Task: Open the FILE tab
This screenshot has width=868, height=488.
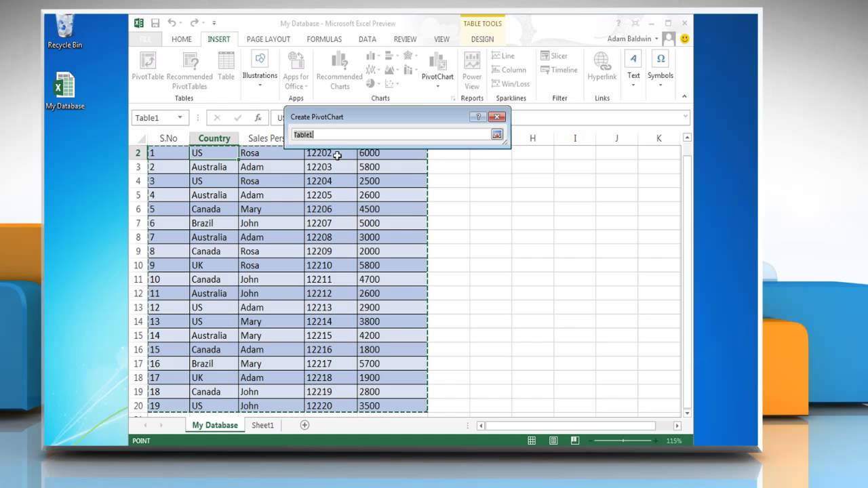Action: click(145, 39)
